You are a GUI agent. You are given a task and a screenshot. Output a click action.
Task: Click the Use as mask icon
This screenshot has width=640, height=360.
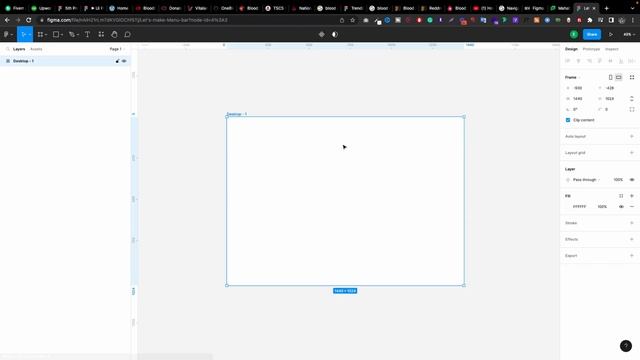coord(335,35)
